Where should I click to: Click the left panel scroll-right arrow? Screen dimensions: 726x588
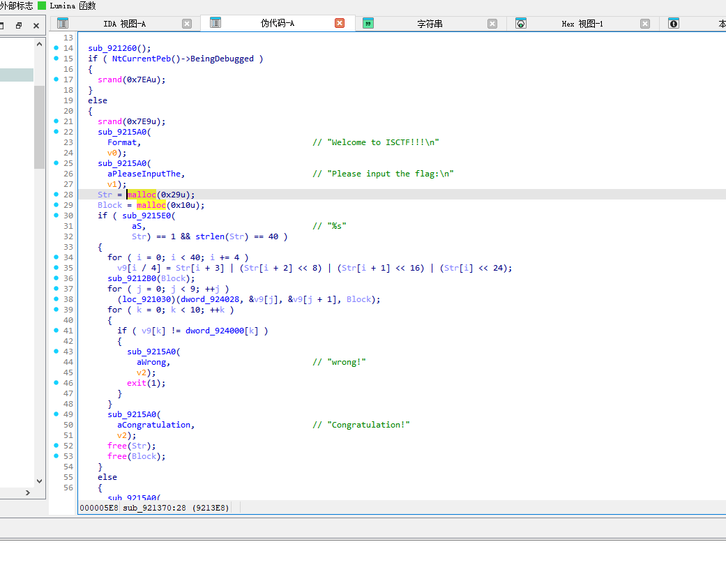click(28, 492)
